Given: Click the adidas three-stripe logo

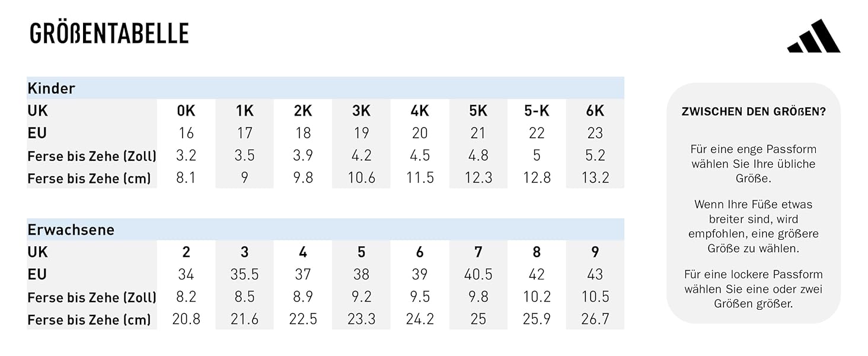Looking at the screenshot, I should tap(813, 36).
